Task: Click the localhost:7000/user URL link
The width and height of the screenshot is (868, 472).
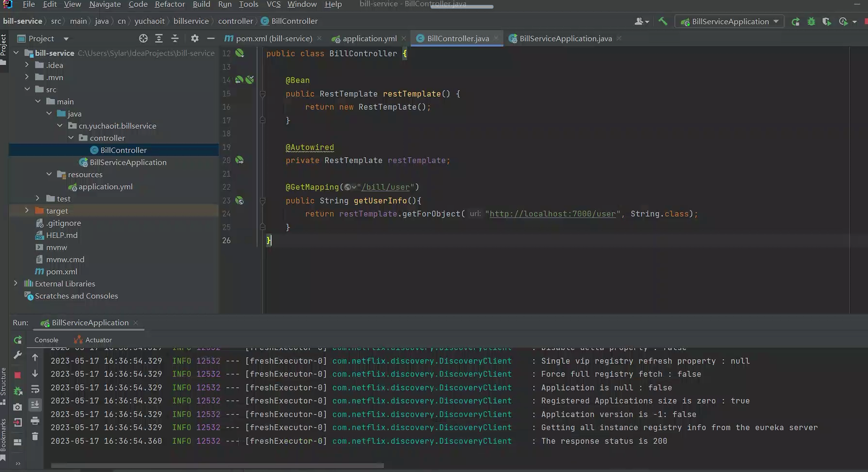Action: coord(552,214)
